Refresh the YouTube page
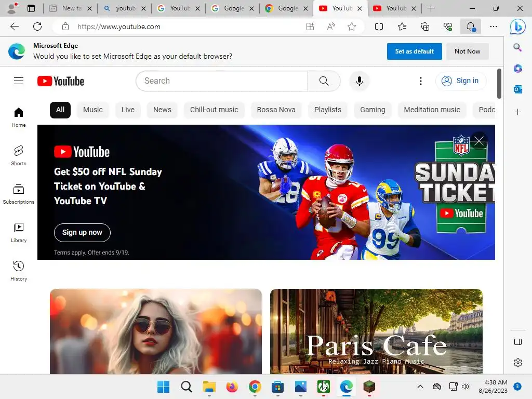This screenshot has width=532, height=399. tap(37, 26)
